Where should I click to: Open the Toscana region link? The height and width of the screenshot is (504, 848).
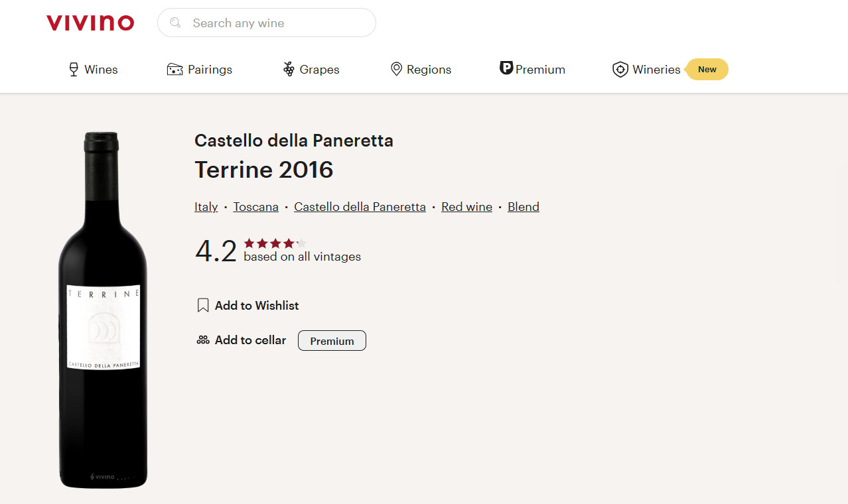click(x=255, y=207)
